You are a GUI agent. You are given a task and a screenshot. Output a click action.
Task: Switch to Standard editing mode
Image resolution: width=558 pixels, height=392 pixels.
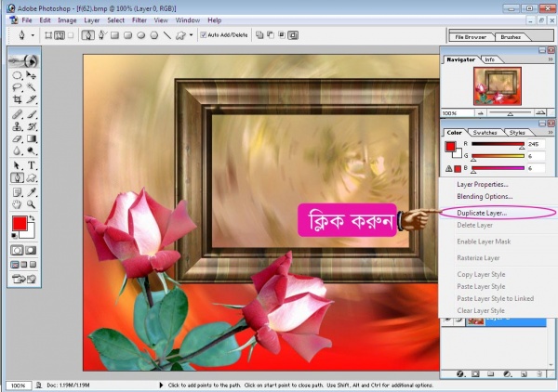[x=17, y=251]
